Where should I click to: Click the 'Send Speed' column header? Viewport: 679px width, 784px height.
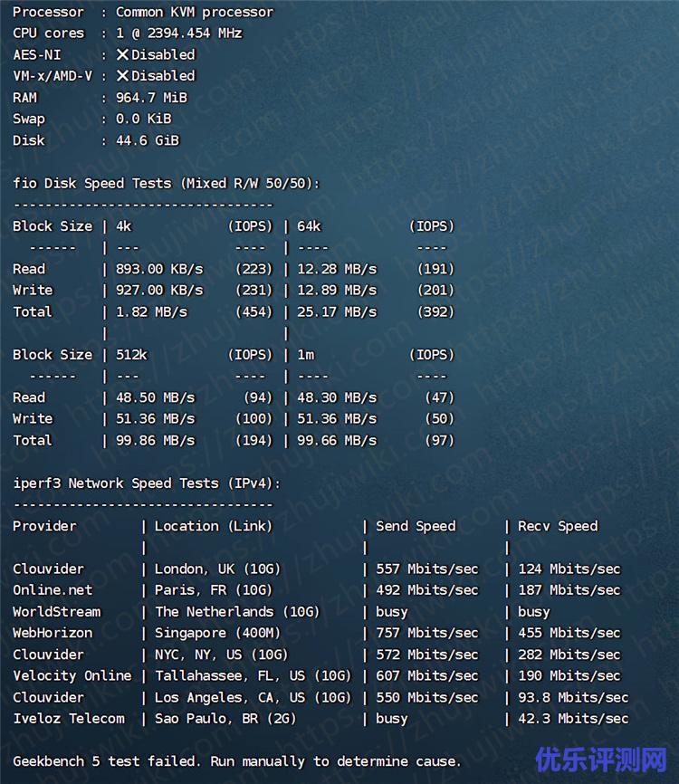click(416, 526)
